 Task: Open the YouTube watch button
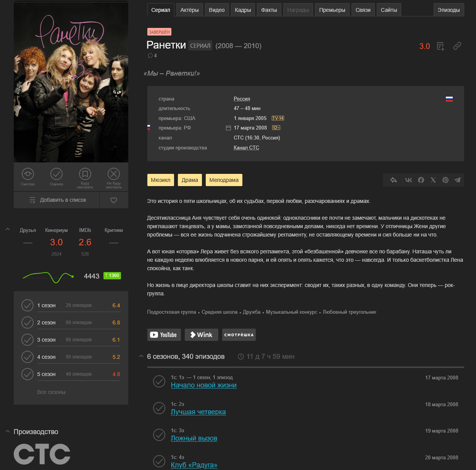point(164,335)
